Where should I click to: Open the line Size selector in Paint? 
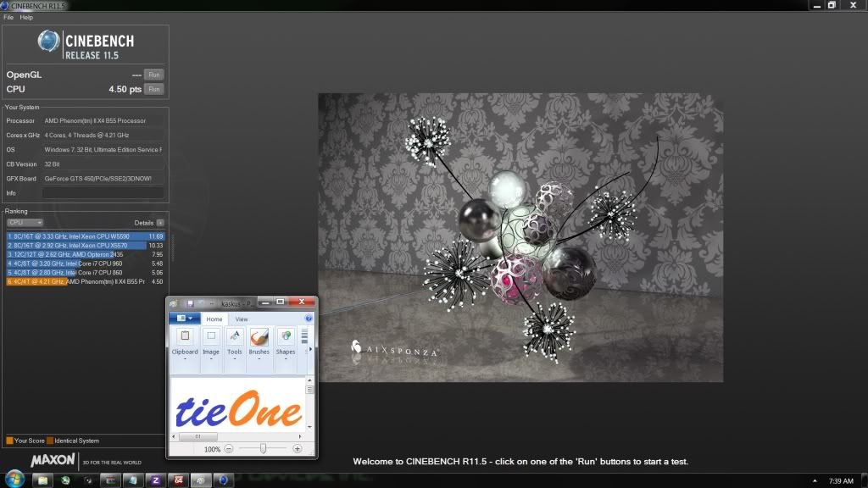point(304,335)
